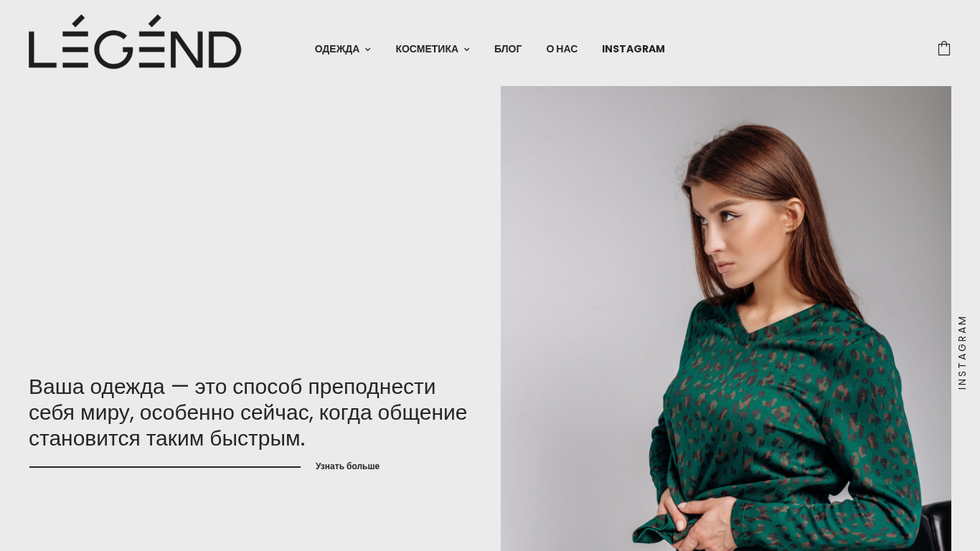
Task: Navigate to the О НАС page
Action: point(562,49)
